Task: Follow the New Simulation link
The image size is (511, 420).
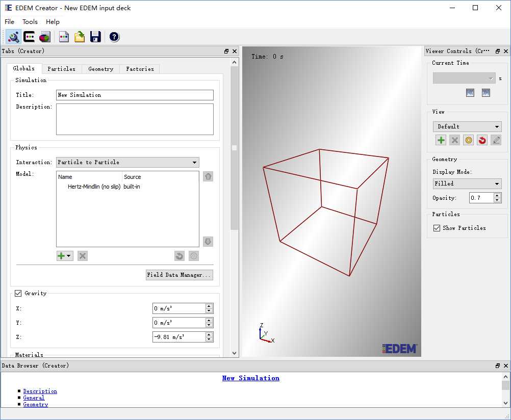Action: click(250, 378)
